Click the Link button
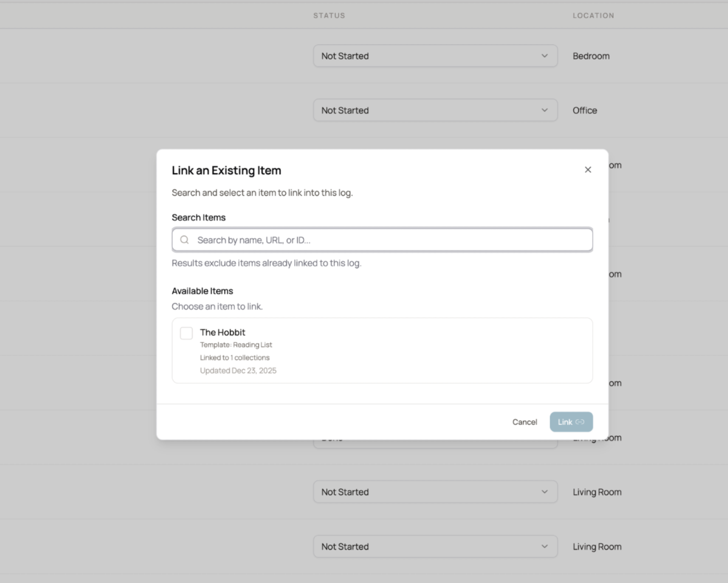 click(x=571, y=422)
